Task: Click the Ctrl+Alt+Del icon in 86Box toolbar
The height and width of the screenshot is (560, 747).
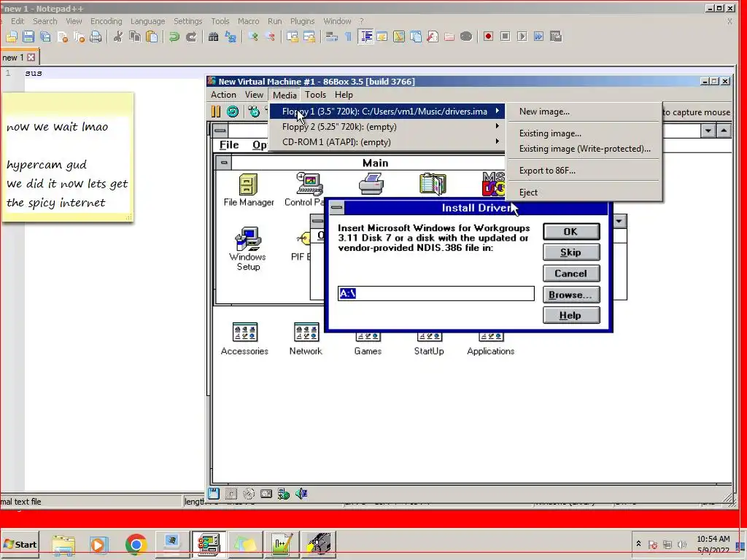Action: (x=254, y=112)
